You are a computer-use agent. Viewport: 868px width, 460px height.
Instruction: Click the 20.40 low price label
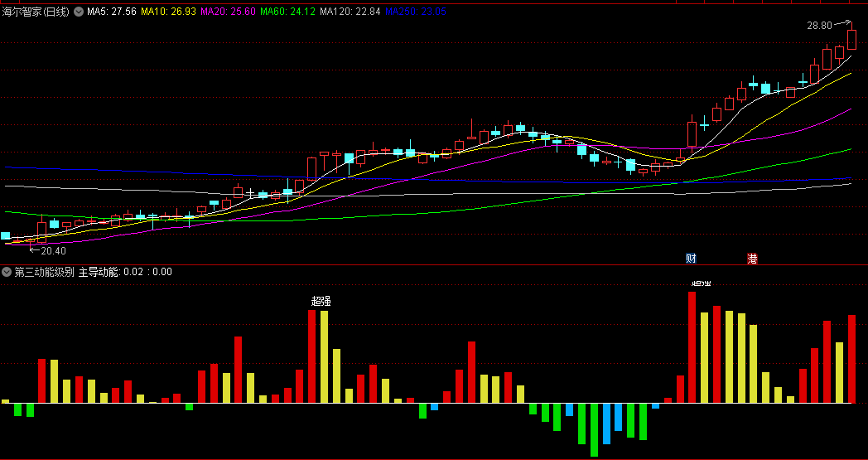tap(53, 251)
